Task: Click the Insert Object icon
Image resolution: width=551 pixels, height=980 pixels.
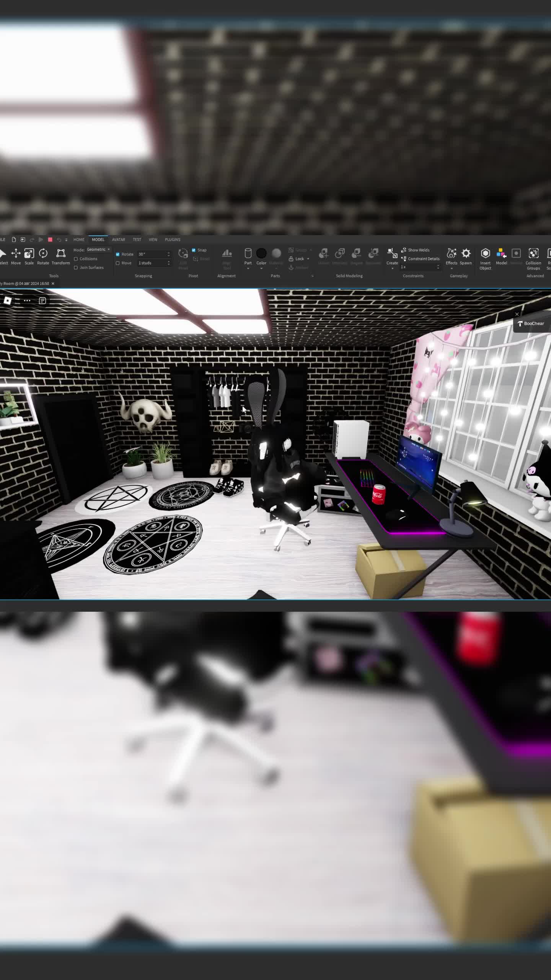Action: pos(485,258)
